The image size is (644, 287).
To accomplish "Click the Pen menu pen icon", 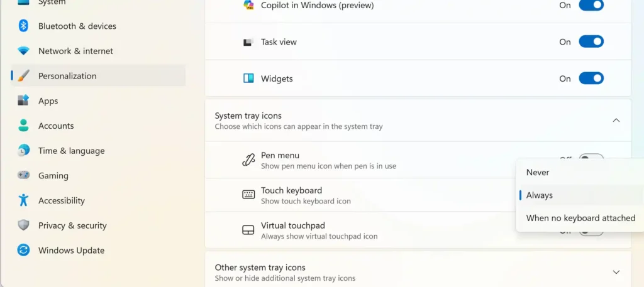I will pyautogui.click(x=248, y=160).
